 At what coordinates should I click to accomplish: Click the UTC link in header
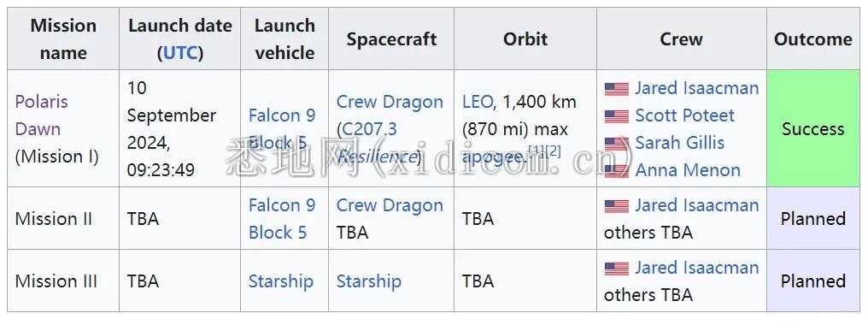[180, 53]
